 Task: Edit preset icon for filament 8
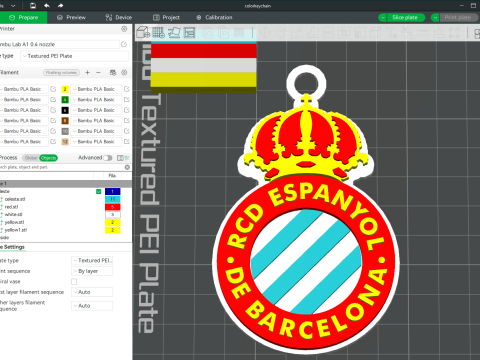(127, 120)
